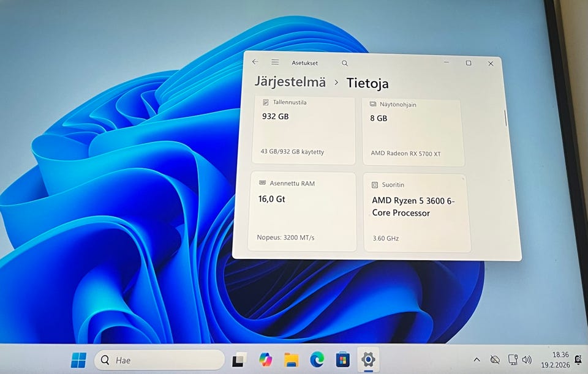This screenshot has height=374, width=588.
Task: Click the Suoritin processor icon
Action: tap(374, 185)
